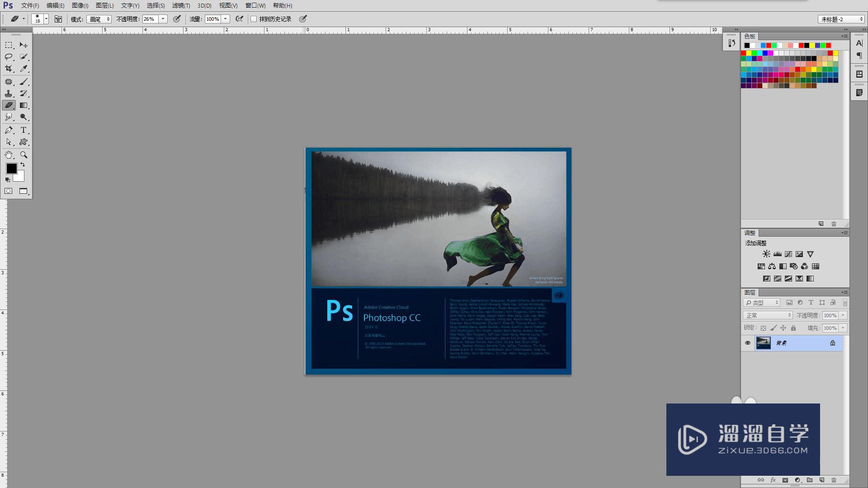
Task: Click the background color white swatch
Action: coord(20,177)
